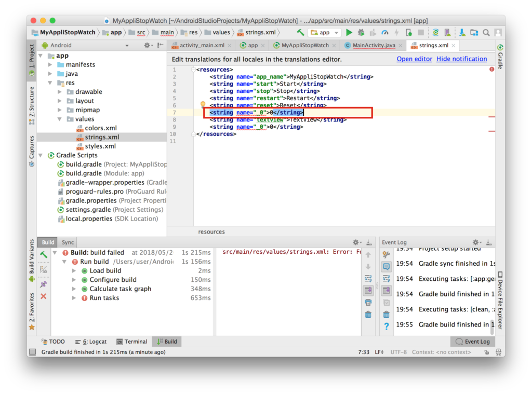Click the LF line separator selector
This screenshot has width=532, height=395.
pos(379,352)
